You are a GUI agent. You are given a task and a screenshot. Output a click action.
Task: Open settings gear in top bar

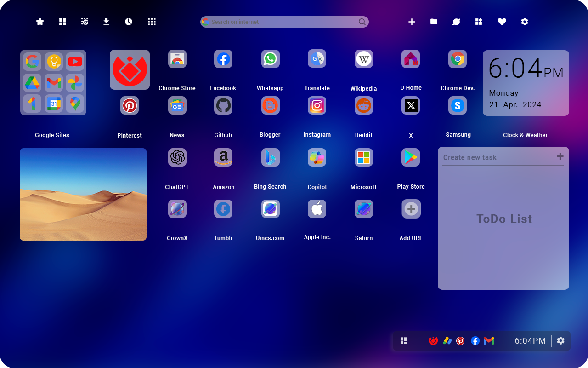point(525,22)
